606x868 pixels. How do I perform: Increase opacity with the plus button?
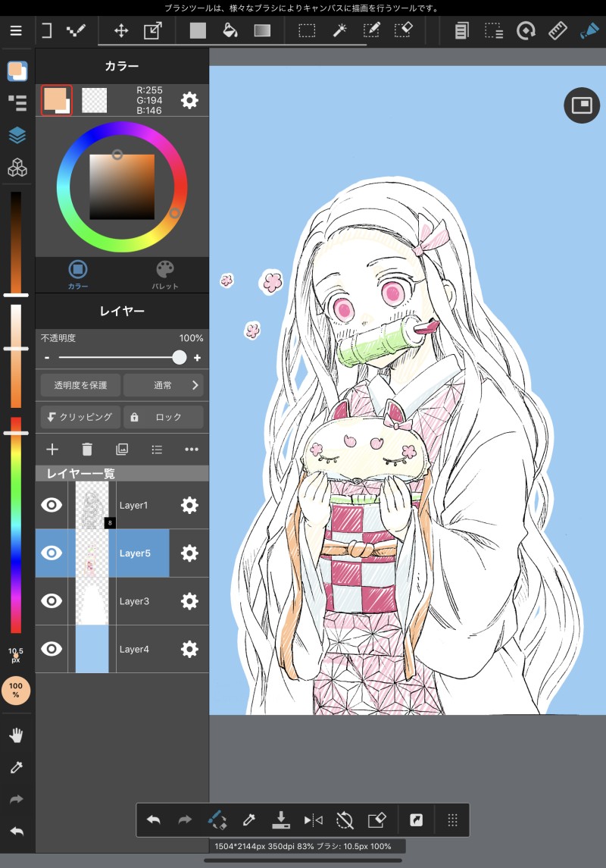(198, 358)
